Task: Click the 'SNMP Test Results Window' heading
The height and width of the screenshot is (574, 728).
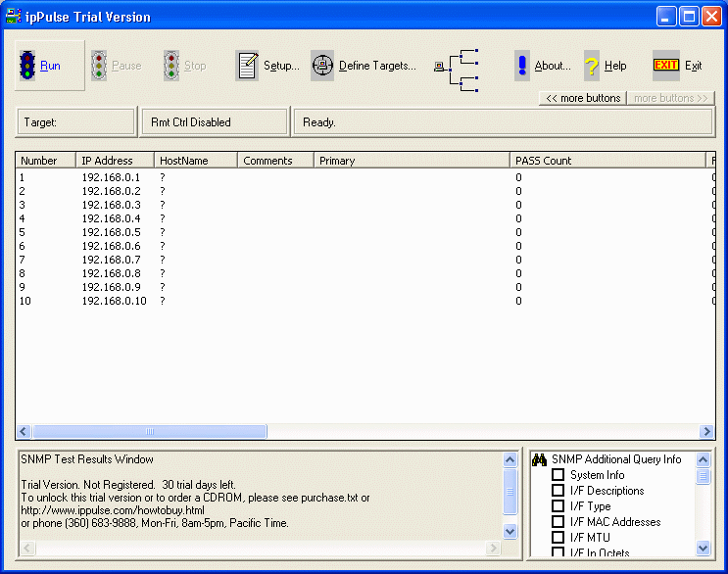Action: (87, 459)
